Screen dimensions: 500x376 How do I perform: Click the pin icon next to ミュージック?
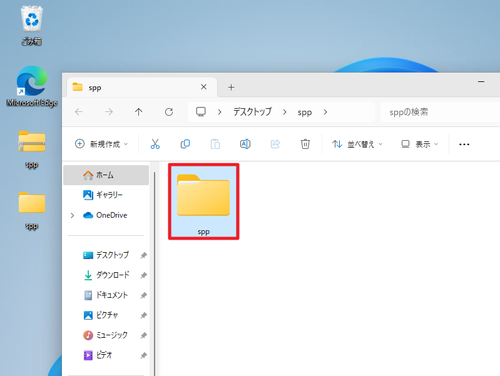(143, 336)
